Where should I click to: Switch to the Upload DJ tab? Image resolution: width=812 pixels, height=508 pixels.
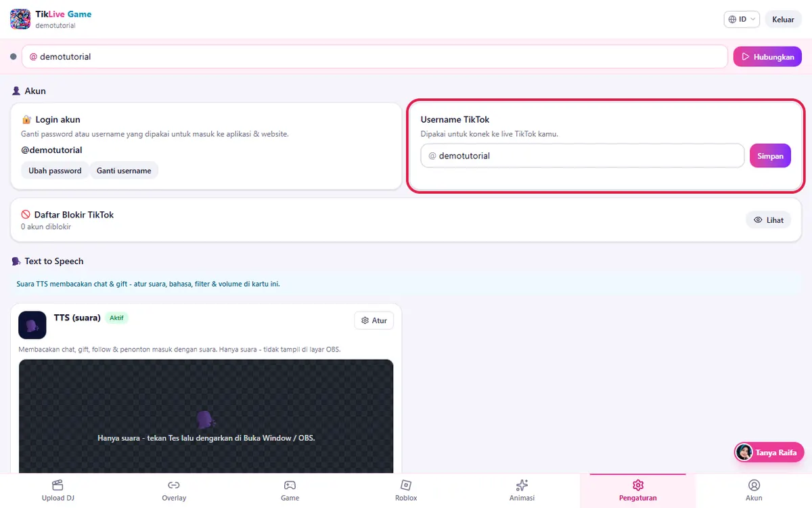coord(58,491)
